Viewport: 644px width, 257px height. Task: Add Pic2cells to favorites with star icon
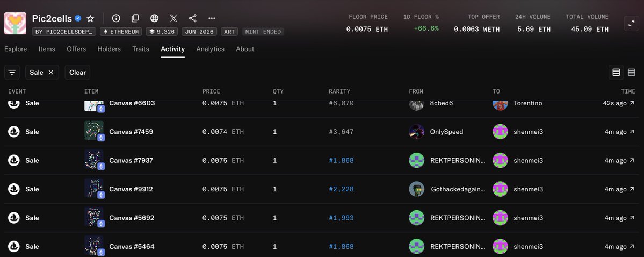click(x=90, y=18)
